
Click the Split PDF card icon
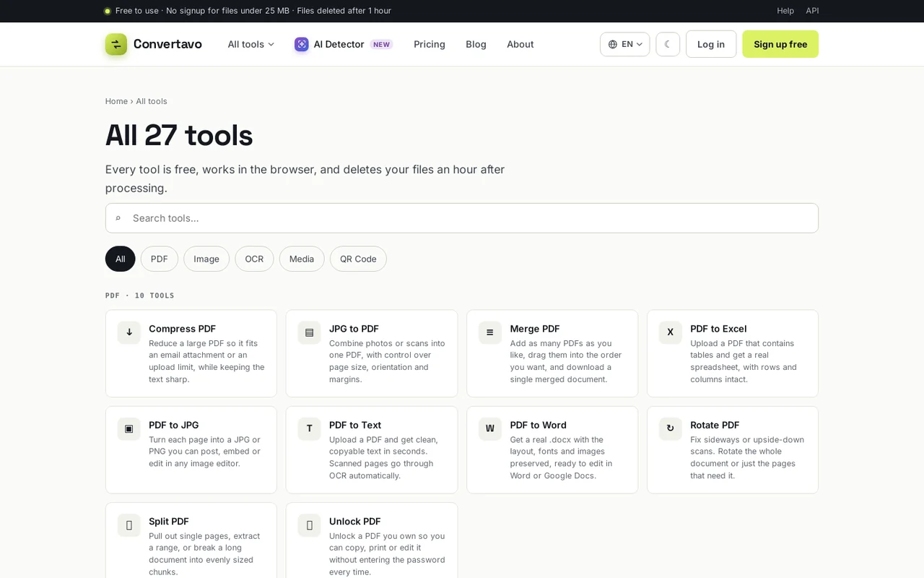pos(129,525)
